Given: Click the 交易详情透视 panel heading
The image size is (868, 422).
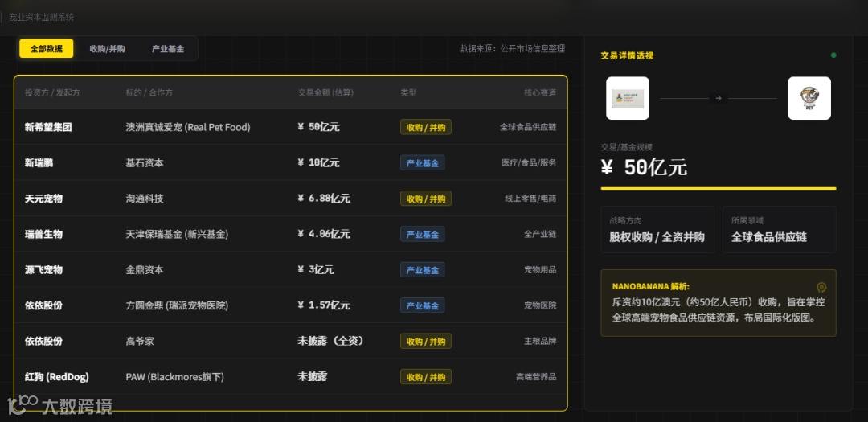Looking at the screenshot, I should pyautogui.click(x=627, y=55).
